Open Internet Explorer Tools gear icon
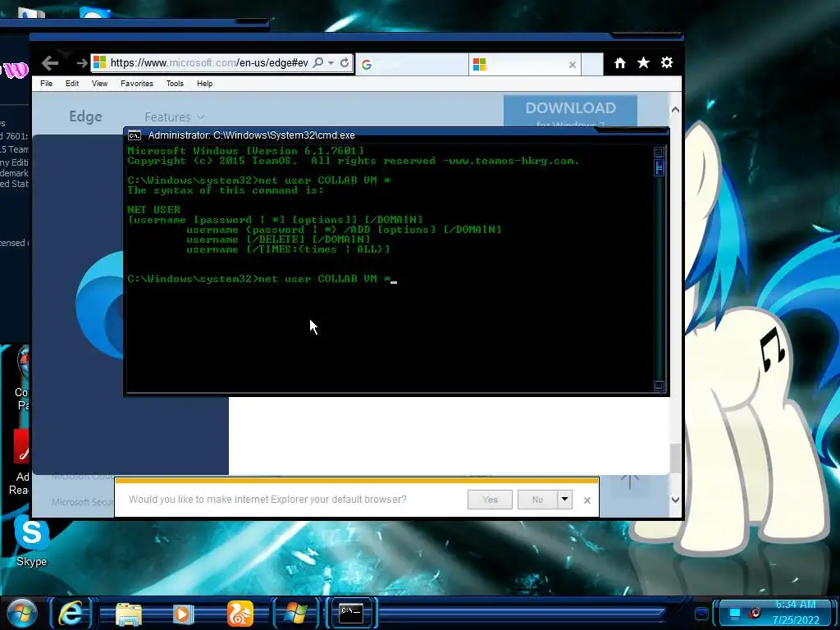 666,62
